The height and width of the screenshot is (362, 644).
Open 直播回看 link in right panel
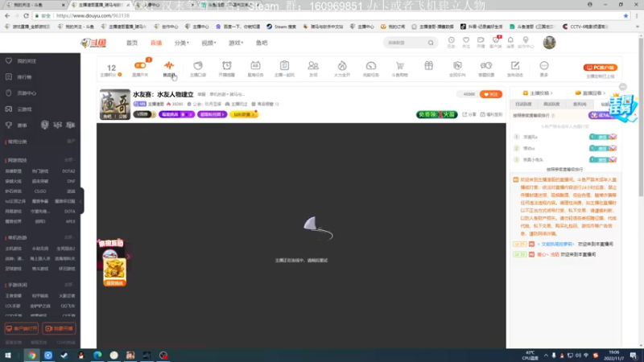(x=591, y=93)
